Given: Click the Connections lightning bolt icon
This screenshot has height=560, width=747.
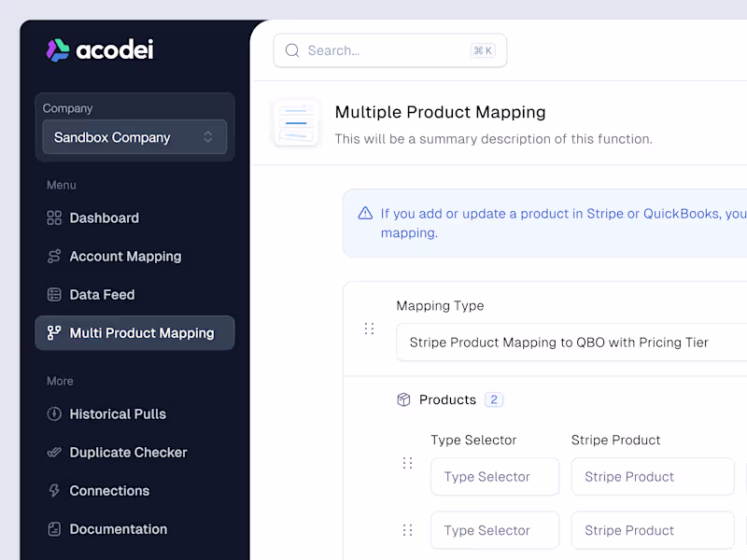Looking at the screenshot, I should (x=54, y=491).
